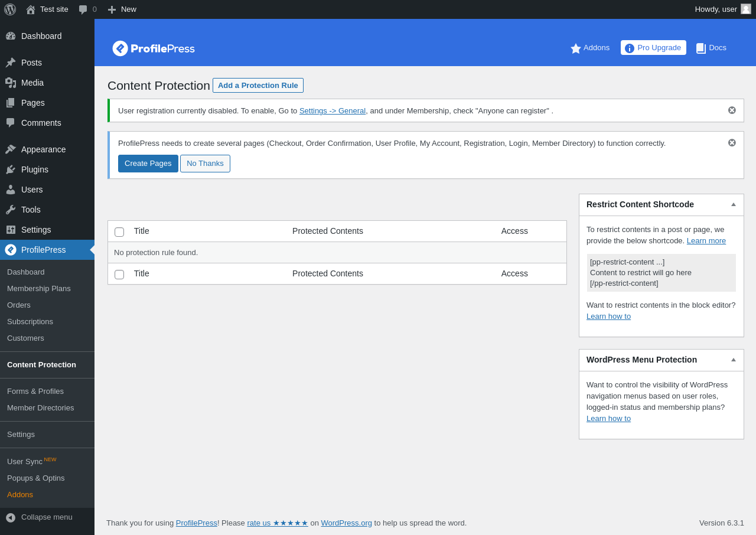Click the ProfilePress header logo
The width and height of the screenshot is (756, 535).
pyautogui.click(x=154, y=48)
